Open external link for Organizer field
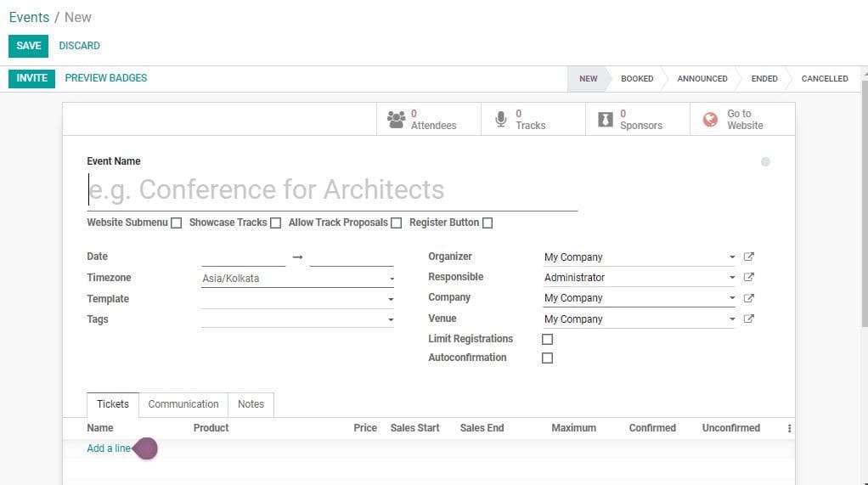The image size is (868, 485). [748, 257]
